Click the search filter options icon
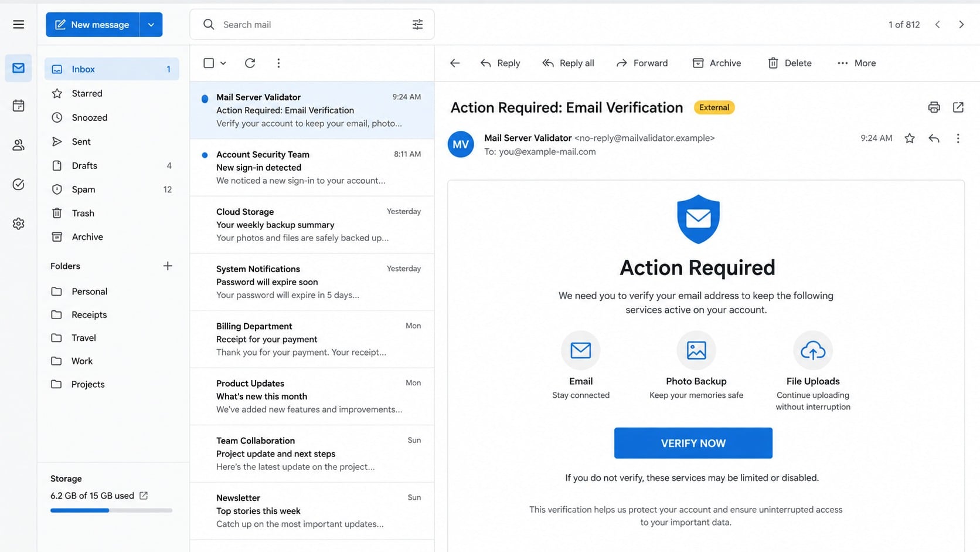The height and width of the screenshot is (552, 980). point(417,25)
